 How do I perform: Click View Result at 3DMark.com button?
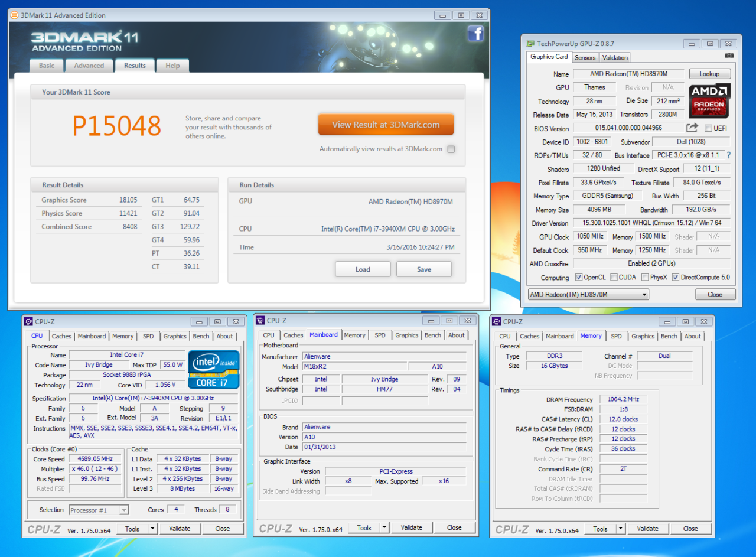click(386, 125)
